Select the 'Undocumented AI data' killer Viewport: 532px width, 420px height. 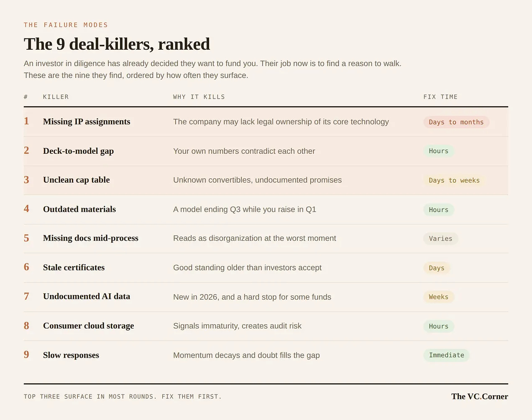(87, 296)
